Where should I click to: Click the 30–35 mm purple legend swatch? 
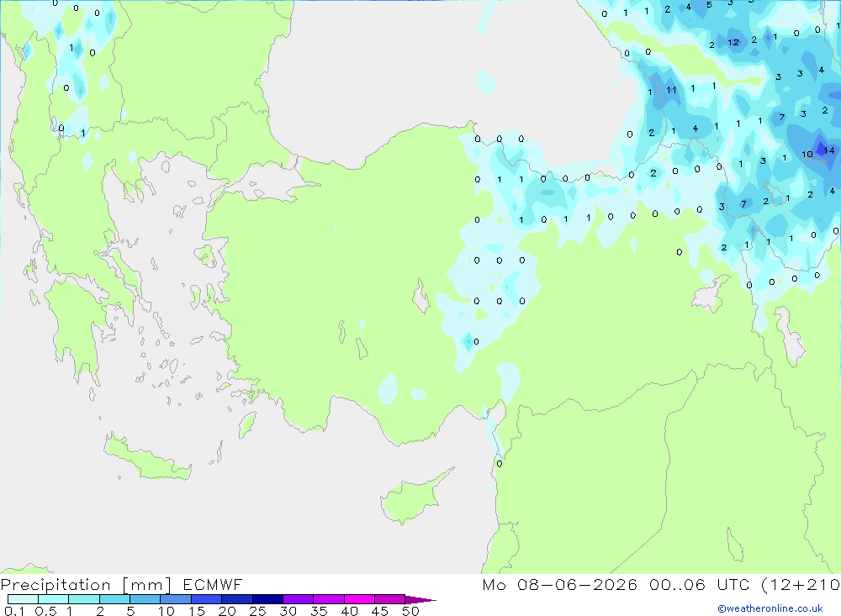(x=298, y=599)
